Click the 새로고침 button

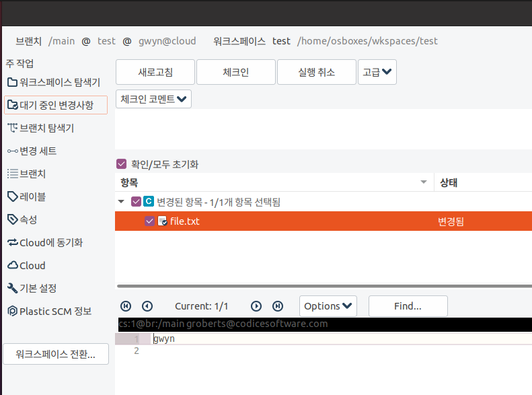155,72
